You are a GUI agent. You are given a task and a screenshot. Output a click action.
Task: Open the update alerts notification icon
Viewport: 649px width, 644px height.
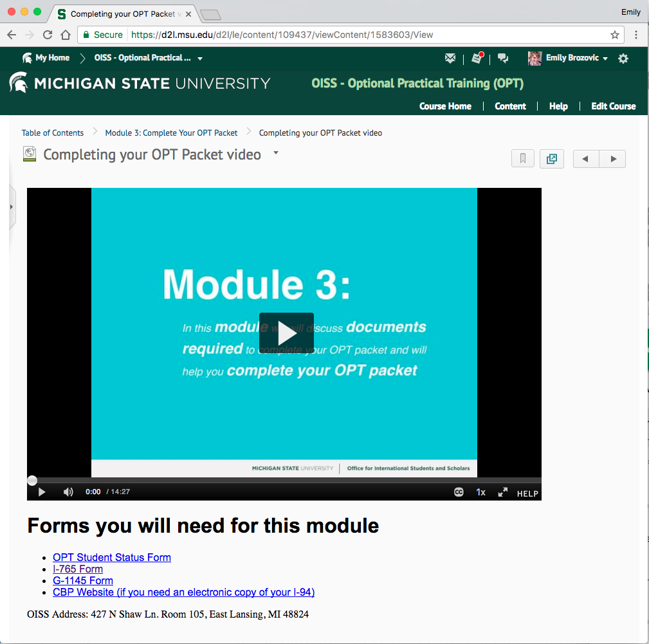click(477, 59)
